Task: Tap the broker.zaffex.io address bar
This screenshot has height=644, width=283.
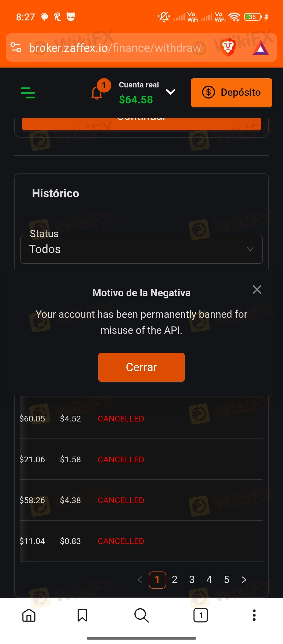Action: (115, 48)
